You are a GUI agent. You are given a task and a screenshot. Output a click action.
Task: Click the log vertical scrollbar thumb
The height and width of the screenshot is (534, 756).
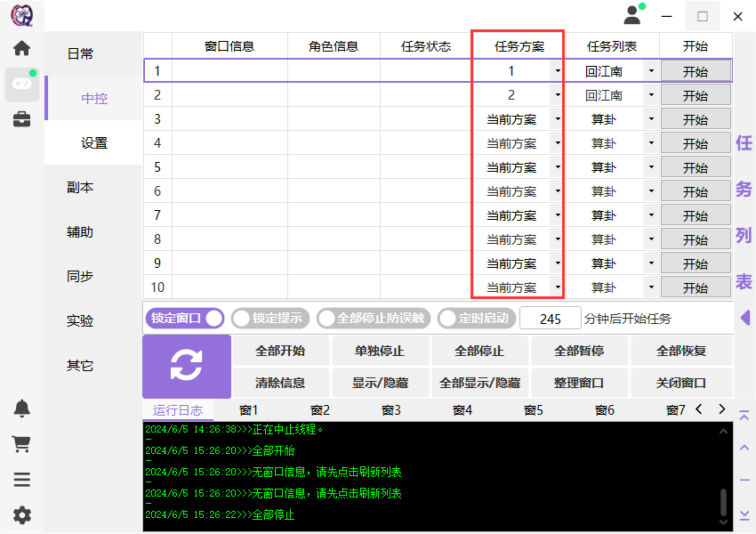[x=723, y=502]
